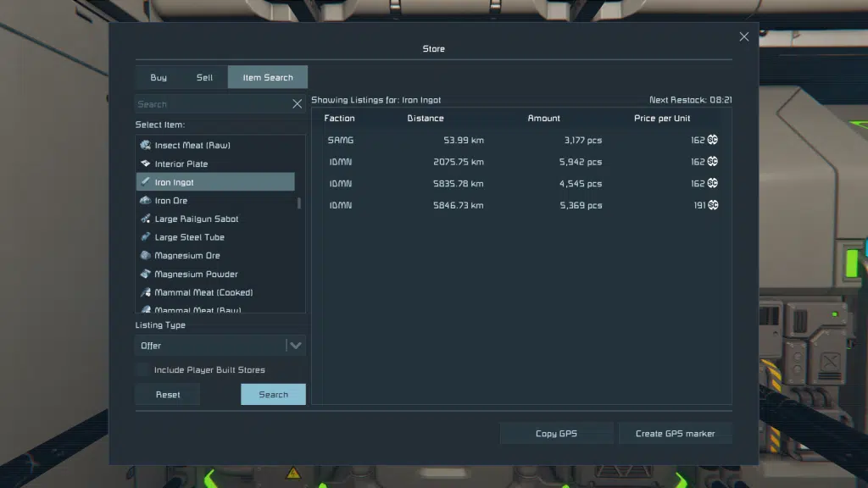Select Mammal Meat (Cooked) icon
Viewport: 868px width, 488px height.
(146, 292)
